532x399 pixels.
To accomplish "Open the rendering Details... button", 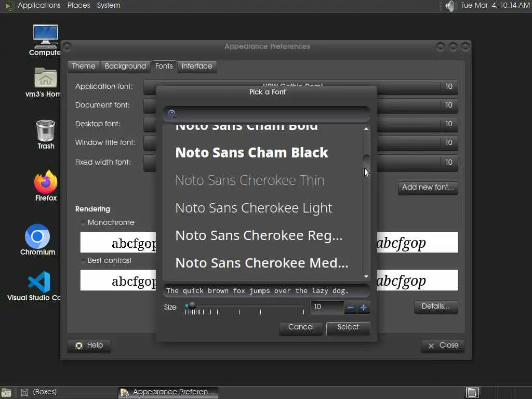I will point(436,307).
